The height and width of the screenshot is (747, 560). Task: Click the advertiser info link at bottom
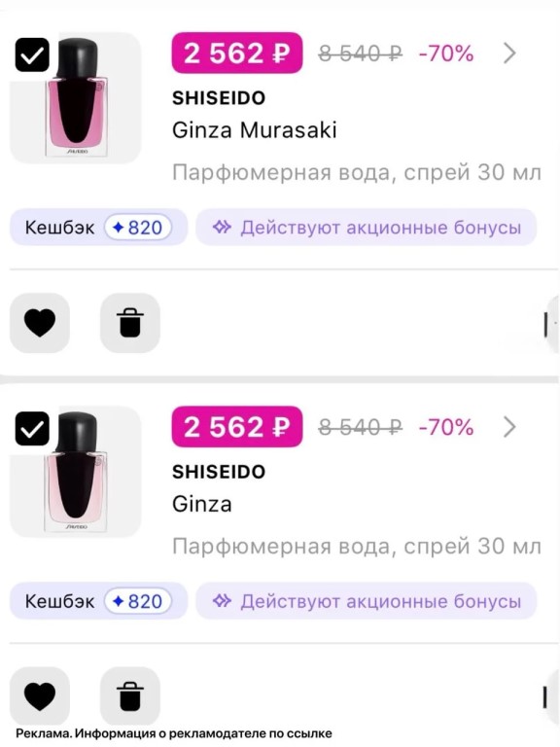tap(174, 733)
